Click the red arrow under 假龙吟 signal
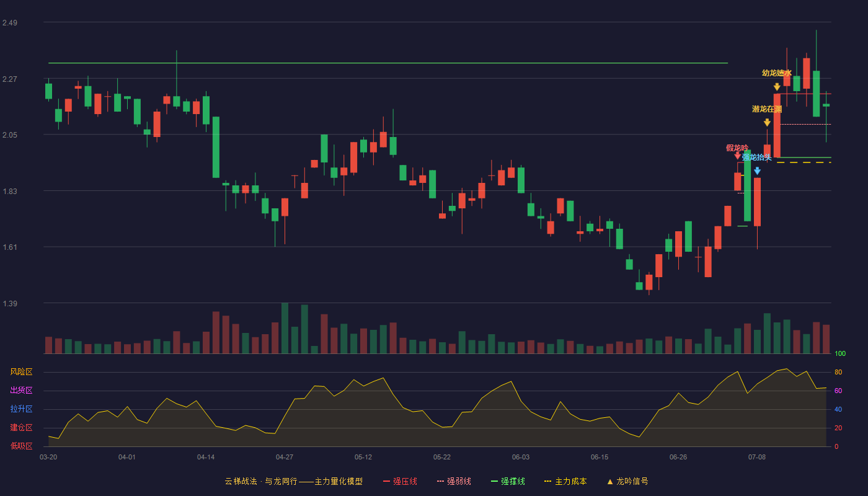The height and width of the screenshot is (496, 868). tap(737, 156)
